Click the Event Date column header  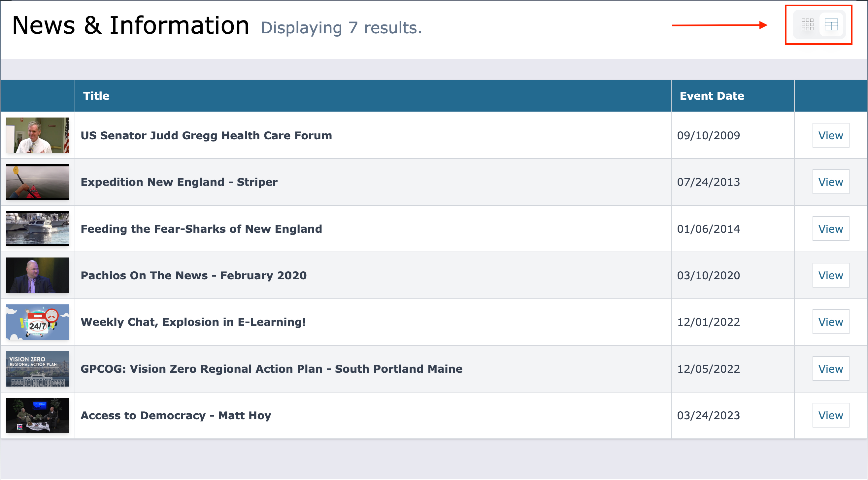tap(712, 96)
